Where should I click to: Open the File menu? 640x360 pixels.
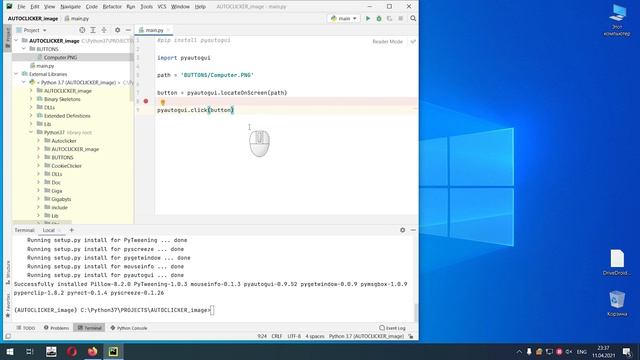click(x=21, y=7)
